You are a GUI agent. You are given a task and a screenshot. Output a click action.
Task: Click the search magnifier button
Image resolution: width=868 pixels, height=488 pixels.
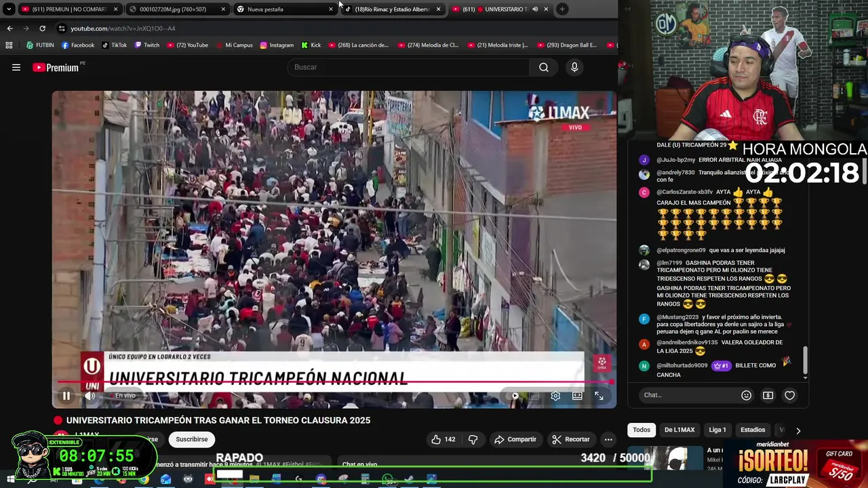[x=544, y=67]
